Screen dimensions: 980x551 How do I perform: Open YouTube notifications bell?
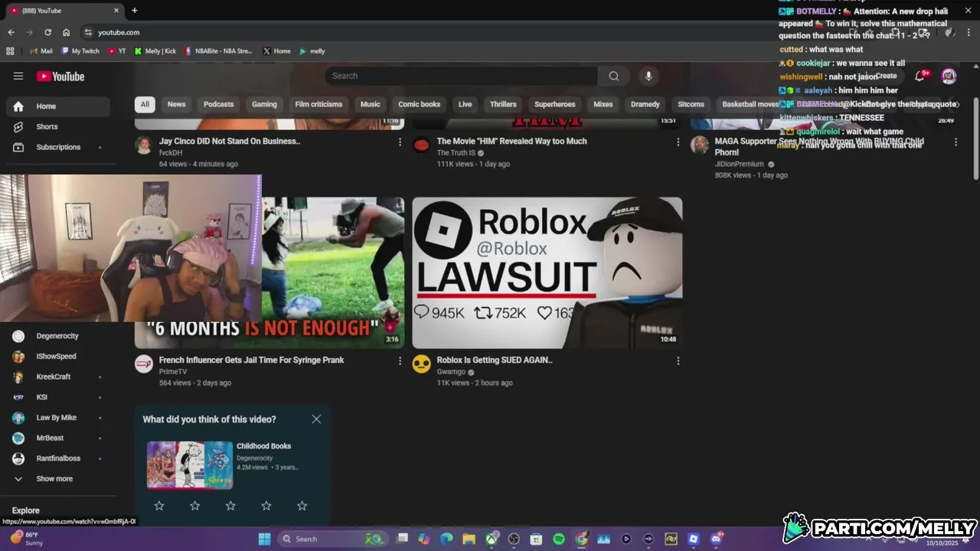(x=920, y=76)
